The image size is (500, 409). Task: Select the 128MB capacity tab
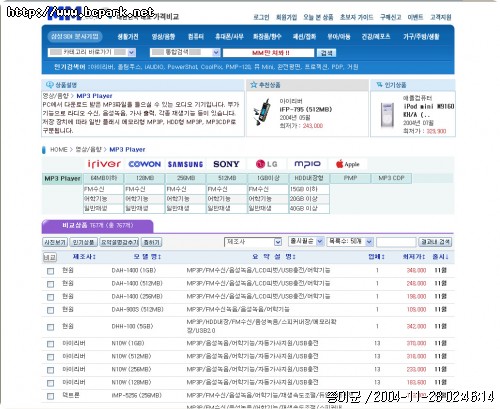145,178
